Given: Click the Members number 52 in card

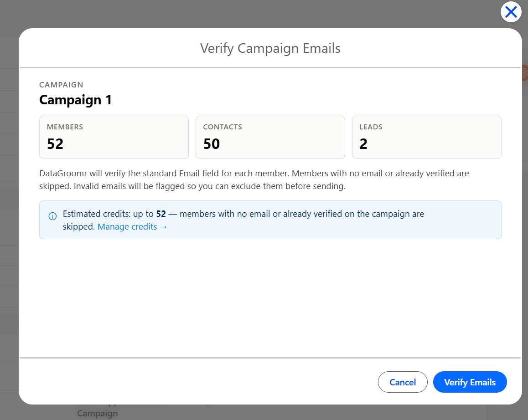Looking at the screenshot, I should (55, 144).
